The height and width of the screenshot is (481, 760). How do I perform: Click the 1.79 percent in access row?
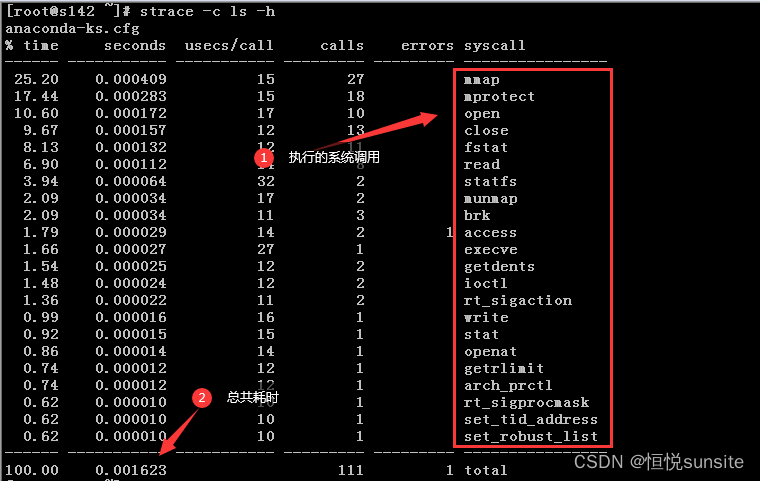pyautogui.click(x=41, y=232)
